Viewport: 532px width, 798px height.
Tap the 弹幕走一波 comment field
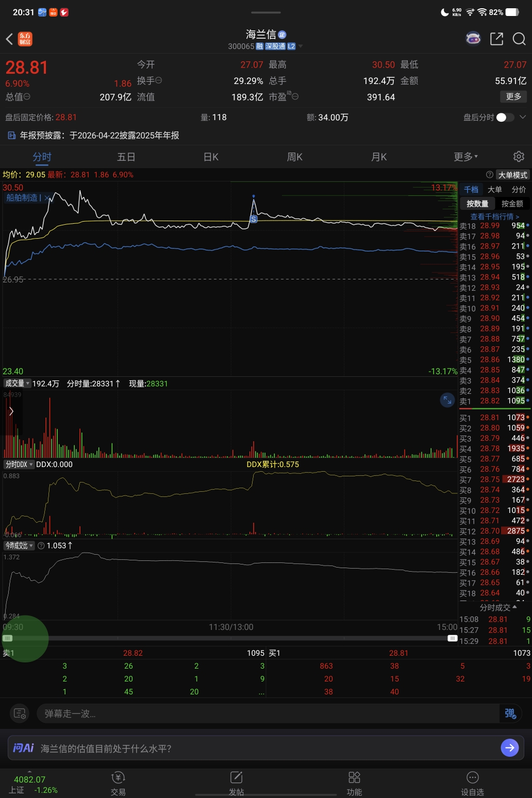[x=268, y=713]
